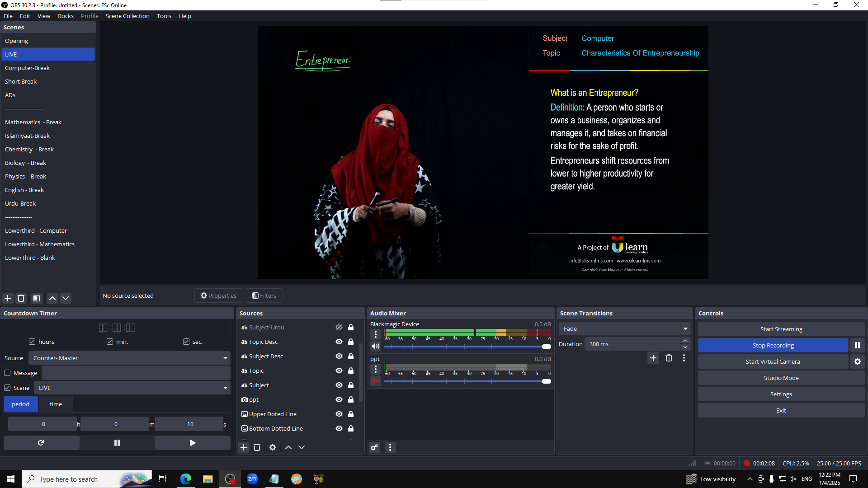Open scene filters icon in Scenes panel
The width and height of the screenshot is (868, 488).
(x=37, y=298)
